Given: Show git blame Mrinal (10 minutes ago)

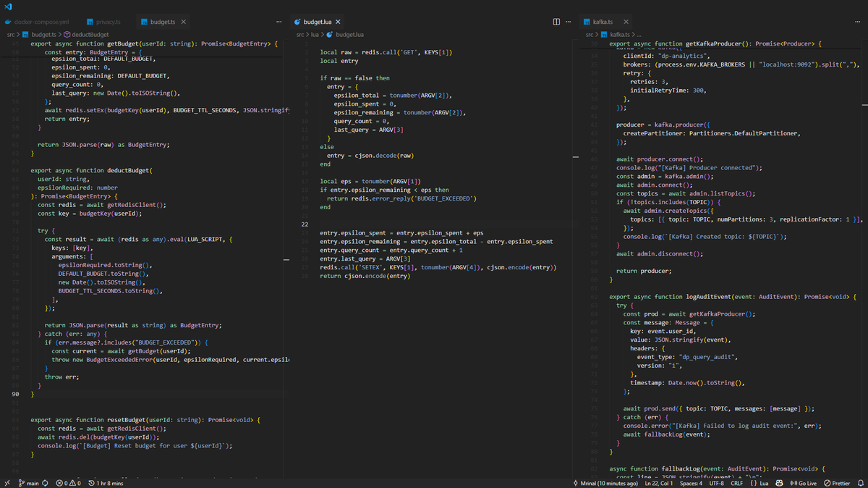Looking at the screenshot, I should pos(605,483).
